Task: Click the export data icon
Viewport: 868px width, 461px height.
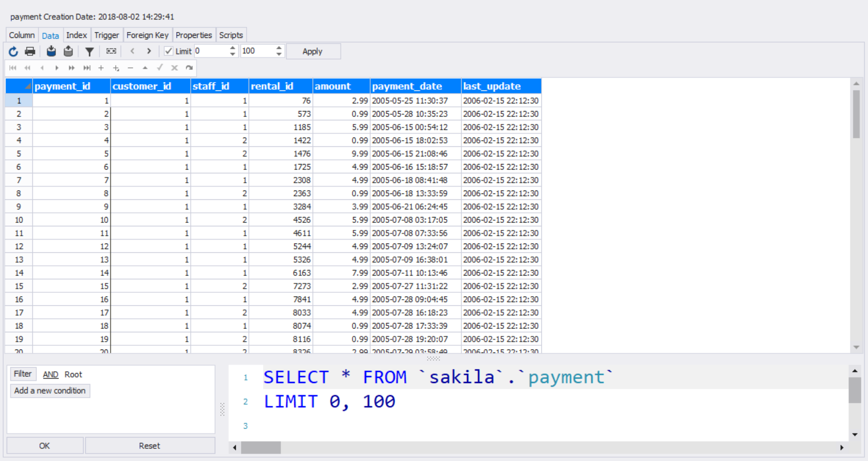Action: [68, 51]
